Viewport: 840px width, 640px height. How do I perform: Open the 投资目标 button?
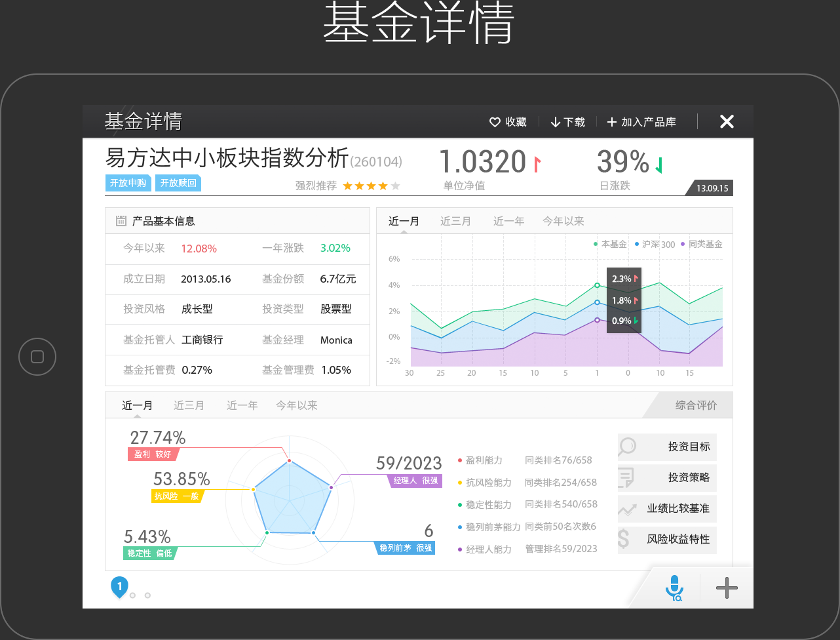tap(667, 447)
